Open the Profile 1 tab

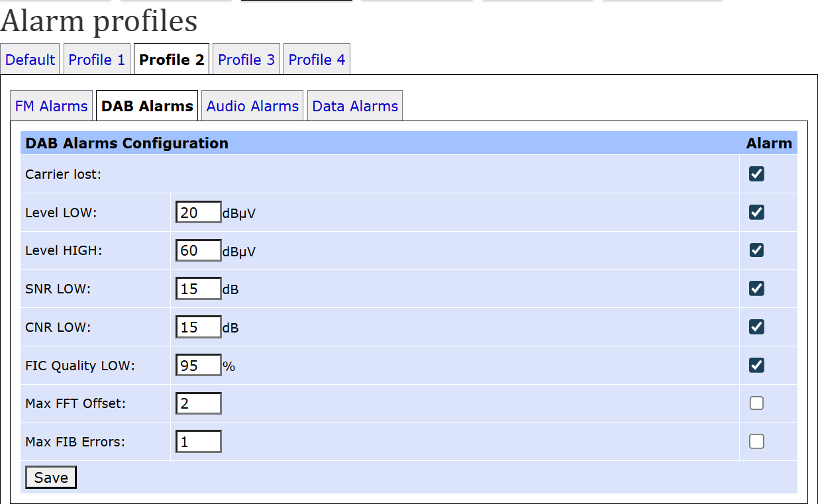tap(97, 60)
